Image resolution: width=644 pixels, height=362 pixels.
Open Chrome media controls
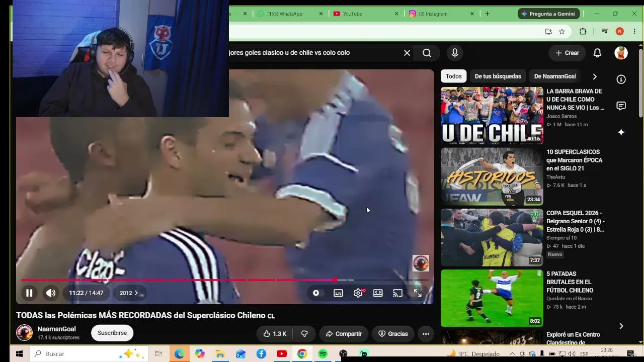[605, 31]
